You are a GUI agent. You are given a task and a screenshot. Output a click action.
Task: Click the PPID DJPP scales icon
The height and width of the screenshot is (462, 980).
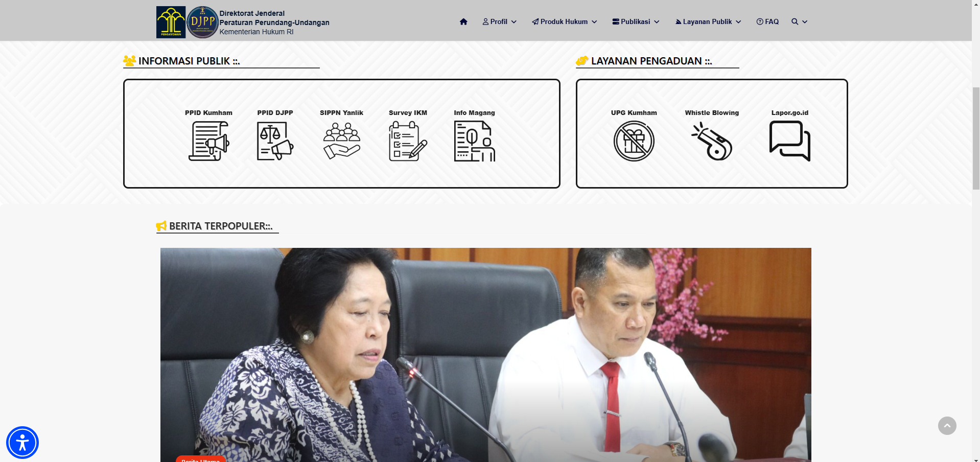coord(275,141)
